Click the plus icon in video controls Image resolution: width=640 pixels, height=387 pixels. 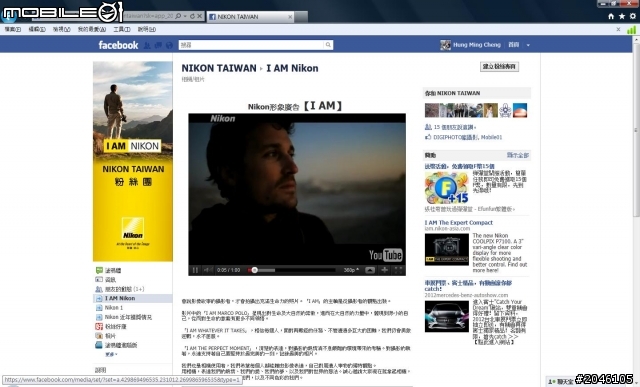click(384, 270)
